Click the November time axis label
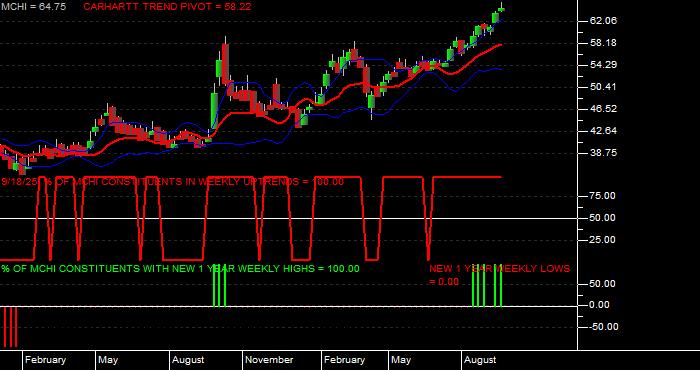Viewport: 700px width, 370px height. [269, 360]
